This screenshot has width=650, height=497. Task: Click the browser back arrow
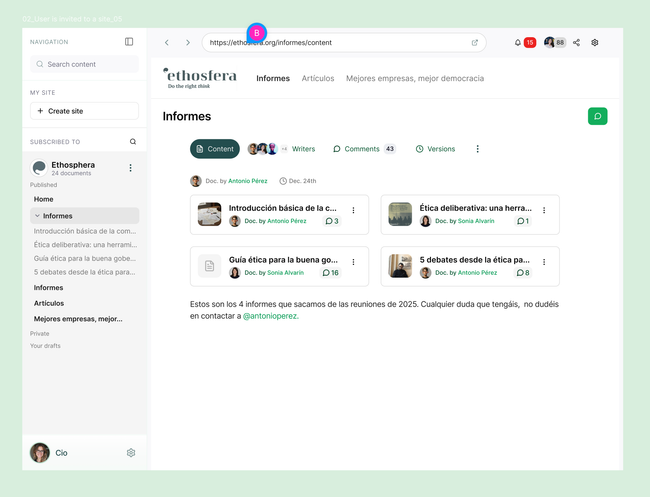166,43
